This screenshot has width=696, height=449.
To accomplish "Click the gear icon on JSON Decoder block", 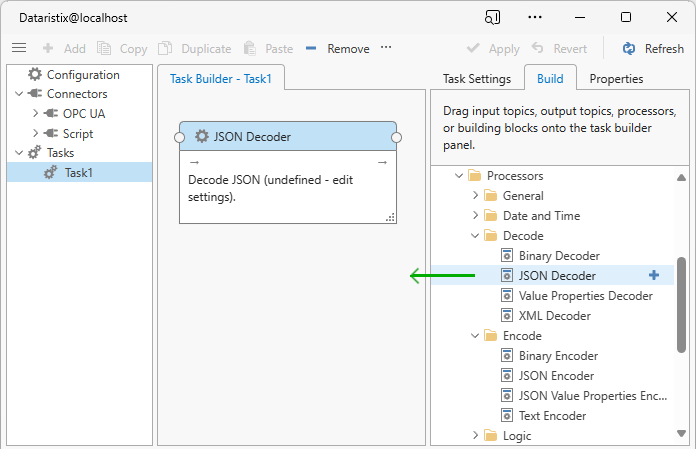I will 202,137.
